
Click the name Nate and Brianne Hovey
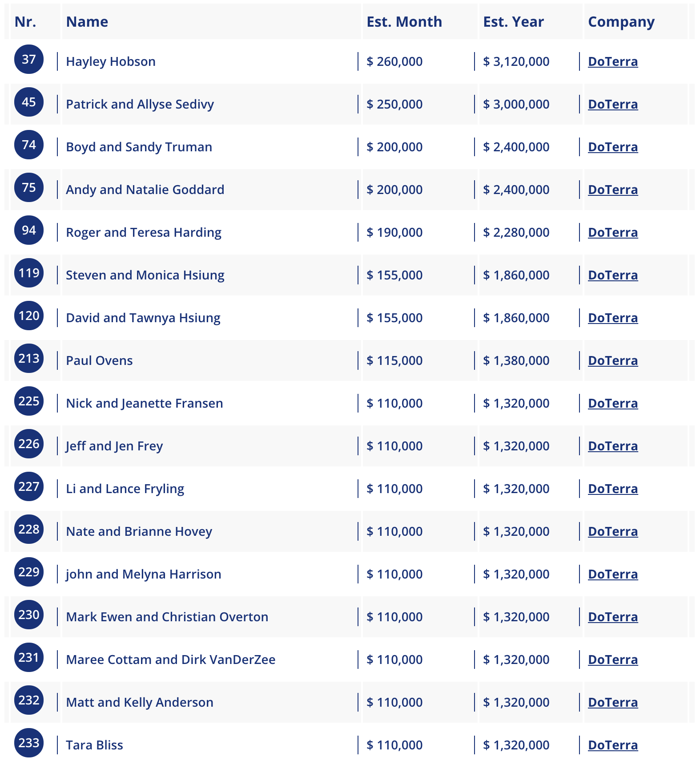(139, 531)
